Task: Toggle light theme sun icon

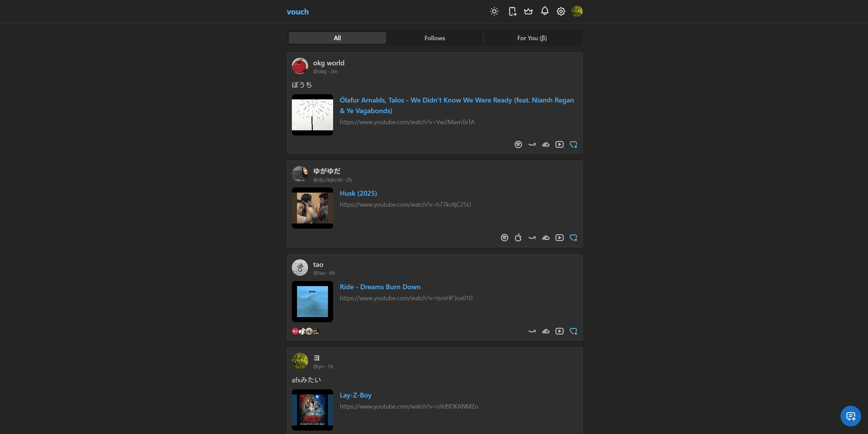Action: [x=494, y=11]
